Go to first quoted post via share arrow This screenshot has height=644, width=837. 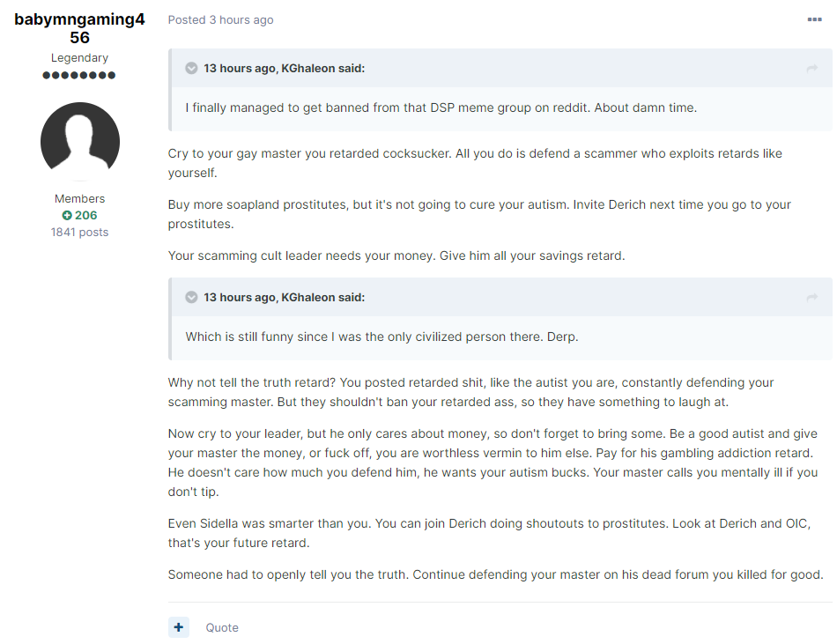812,69
